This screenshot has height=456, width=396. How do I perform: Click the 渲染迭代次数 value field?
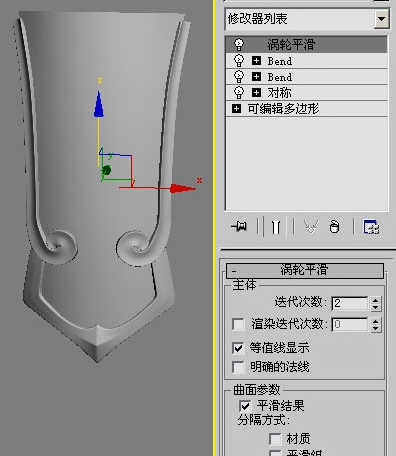click(x=350, y=324)
